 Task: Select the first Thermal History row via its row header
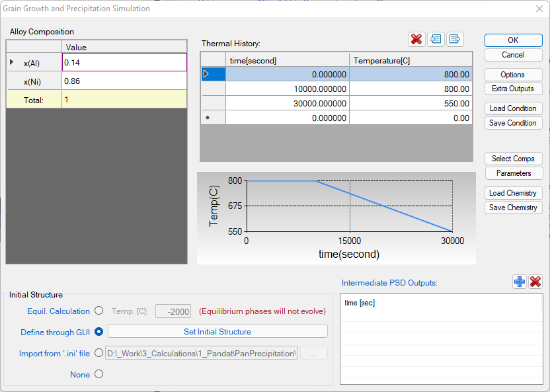tap(213, 75)
